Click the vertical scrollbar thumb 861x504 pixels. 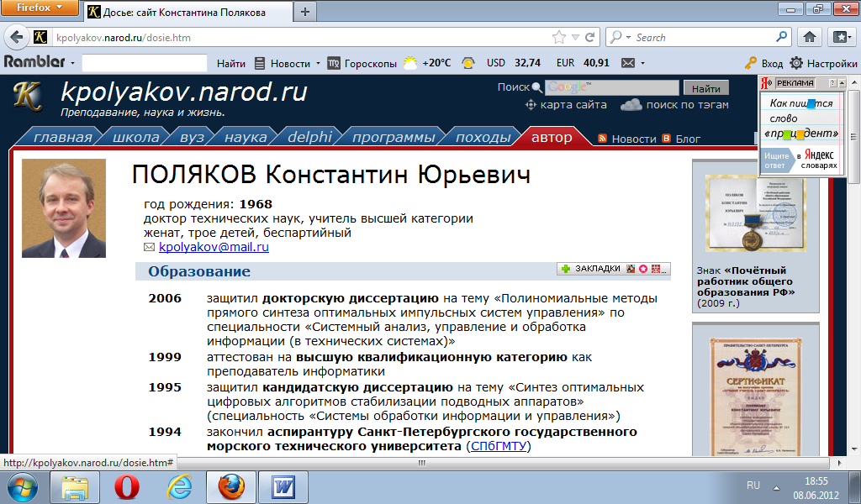tap(853, 136)
